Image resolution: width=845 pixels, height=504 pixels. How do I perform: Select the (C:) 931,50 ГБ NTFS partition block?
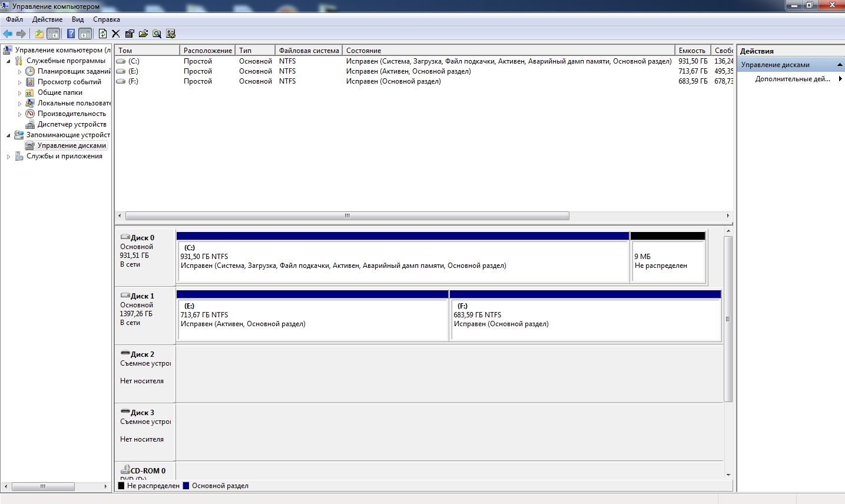(x=403, y=257)
